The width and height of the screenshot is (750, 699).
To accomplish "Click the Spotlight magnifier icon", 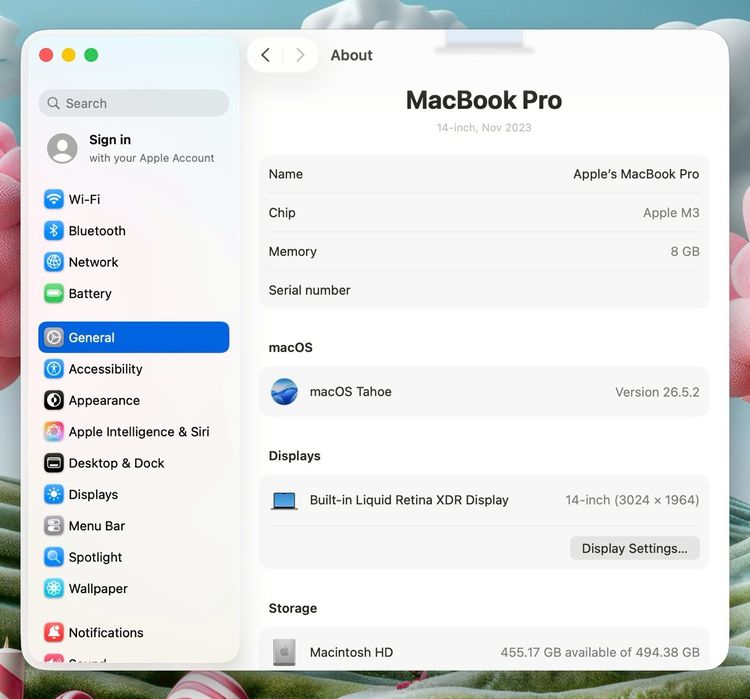I will 54,557.
